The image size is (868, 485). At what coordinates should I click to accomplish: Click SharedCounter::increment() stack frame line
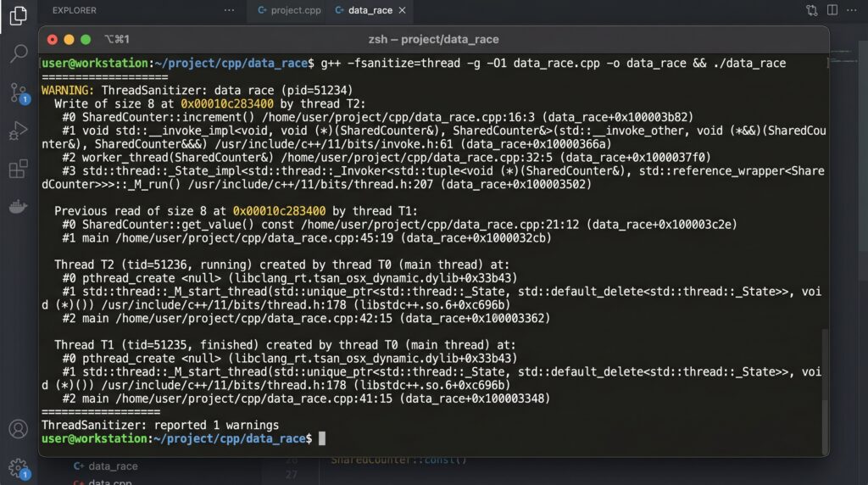point(377,117)
